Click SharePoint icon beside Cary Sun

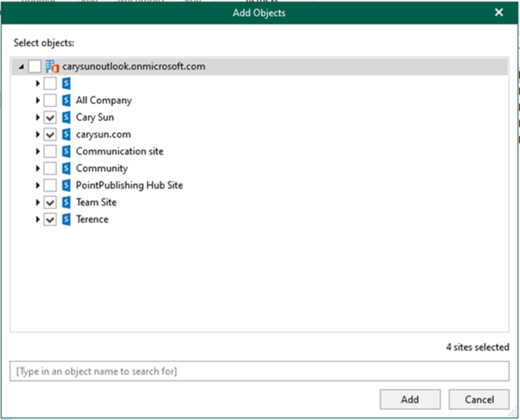click(x=66, y=117)
